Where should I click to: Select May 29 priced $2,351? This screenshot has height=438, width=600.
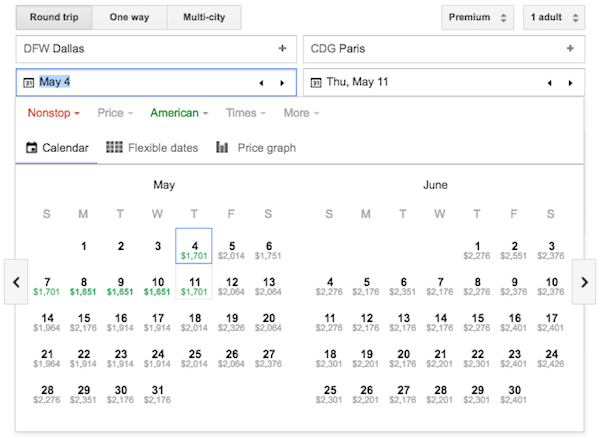[x=83, y=394]
